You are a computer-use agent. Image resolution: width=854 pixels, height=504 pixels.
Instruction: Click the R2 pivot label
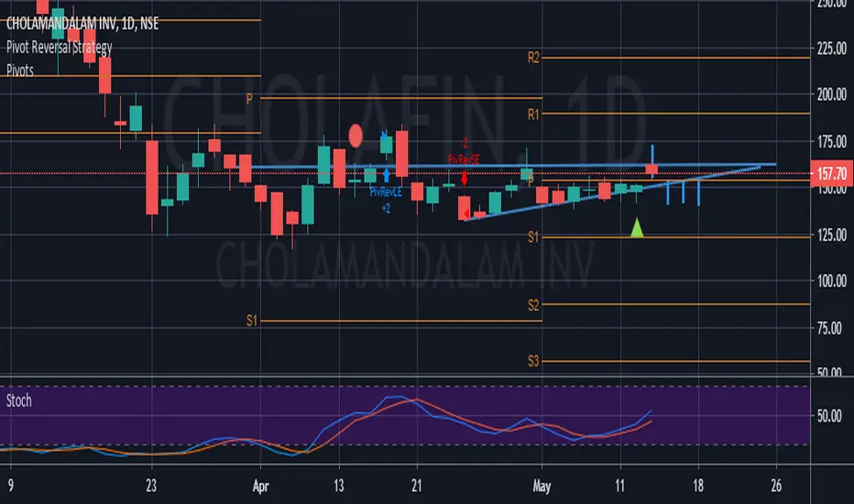[x=533, y=57]
